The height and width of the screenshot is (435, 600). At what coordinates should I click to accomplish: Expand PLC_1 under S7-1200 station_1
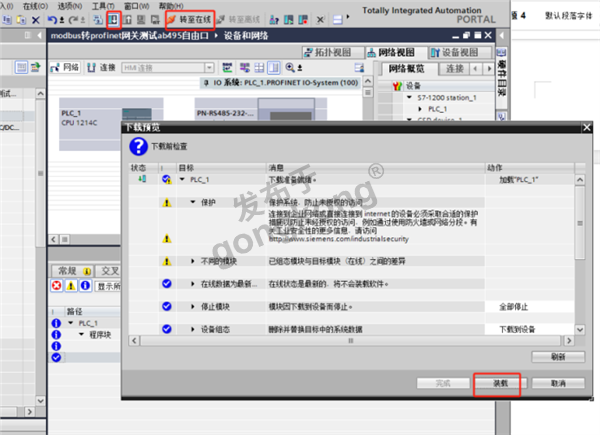[420, 109]
